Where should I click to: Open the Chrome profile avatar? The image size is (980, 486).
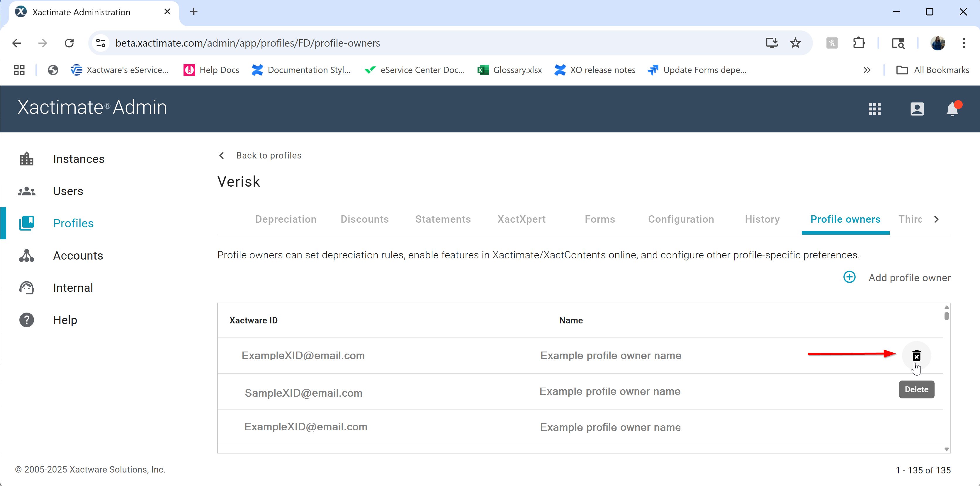(x=938, y=43)
